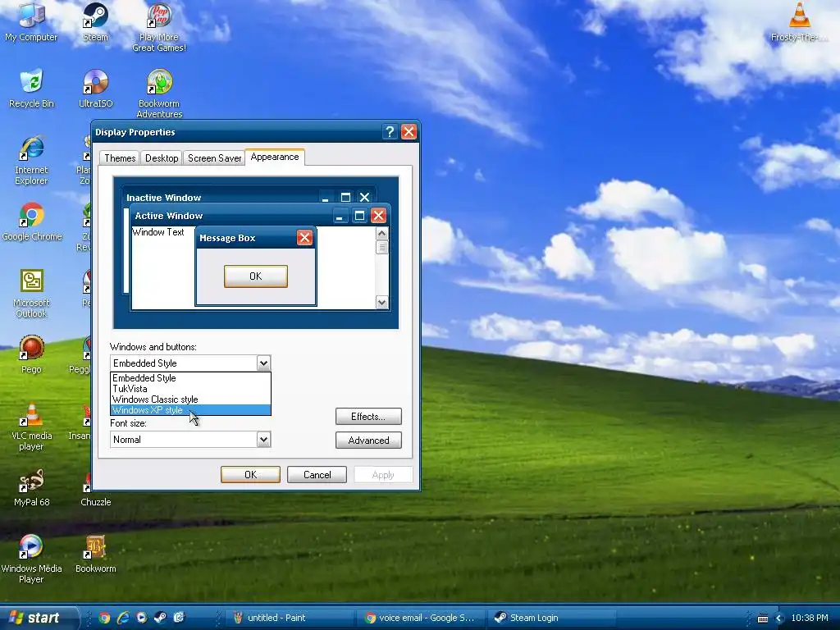This screenshot has width=840, height=630.
Task: Expand hidden system tray icons arrow
Action: [779, 619]
